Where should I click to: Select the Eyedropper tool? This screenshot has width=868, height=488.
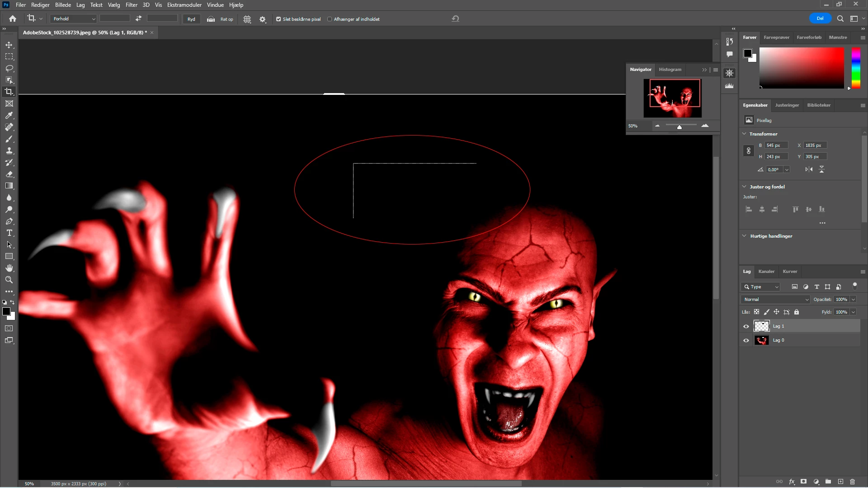(9, 116)
